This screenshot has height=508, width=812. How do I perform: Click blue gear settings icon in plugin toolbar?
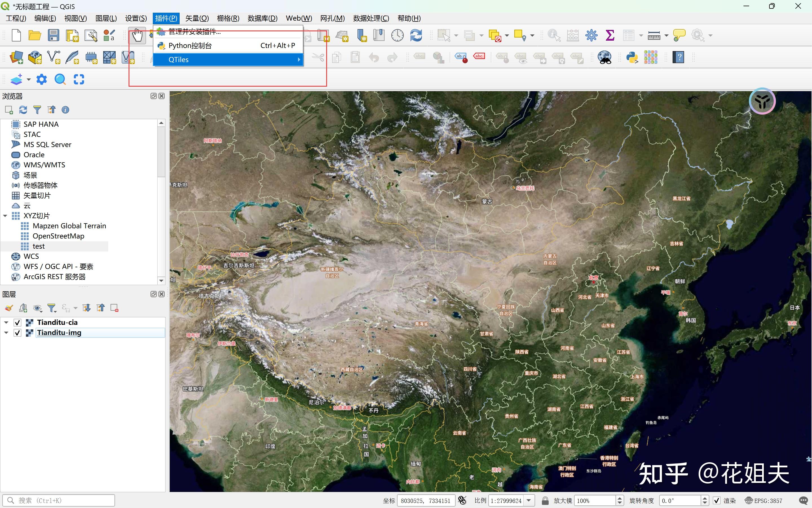pos(42,80)
